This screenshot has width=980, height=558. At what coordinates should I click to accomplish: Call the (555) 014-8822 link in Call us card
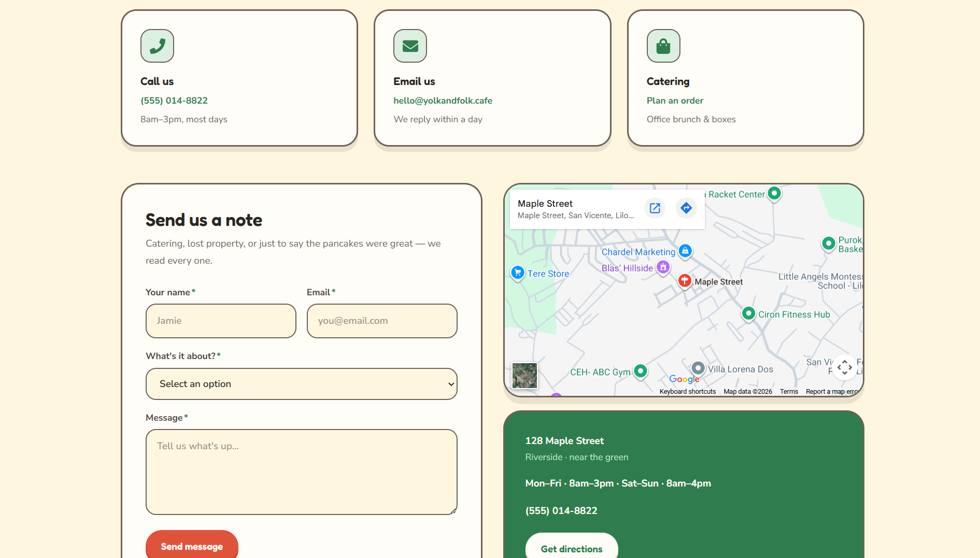point(174,101)
